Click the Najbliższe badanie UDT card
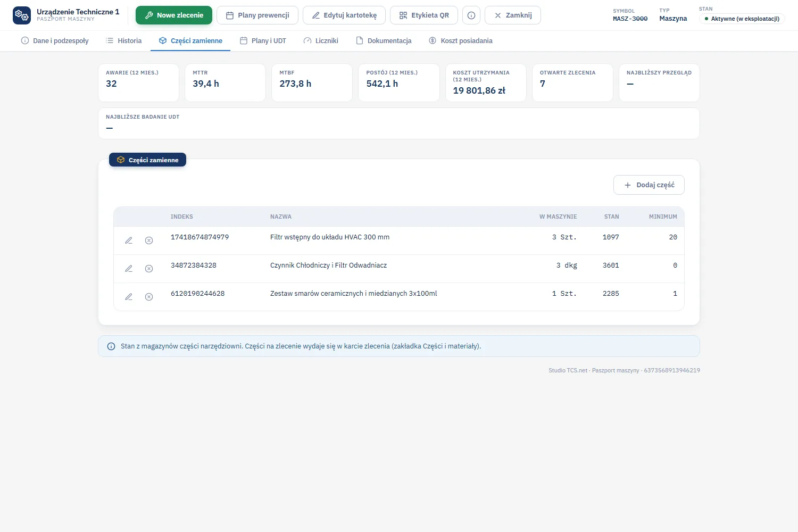This screenshot has width=798, height=532. click(x=399, y=123)
